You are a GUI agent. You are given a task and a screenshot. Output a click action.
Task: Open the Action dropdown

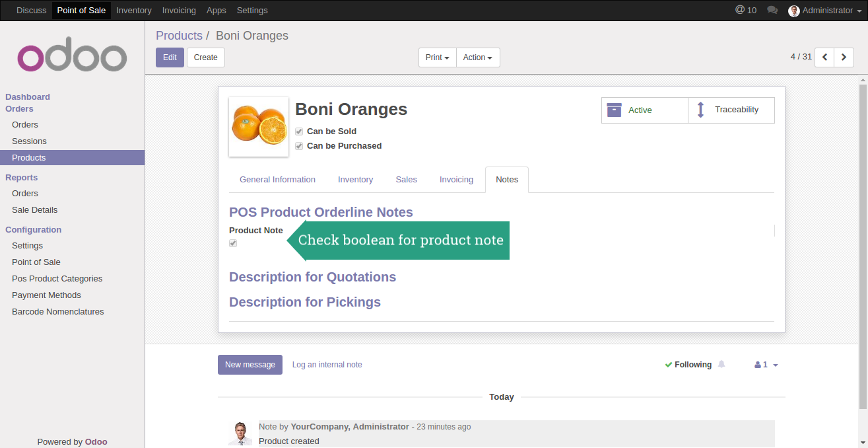(x=478, y=57)
